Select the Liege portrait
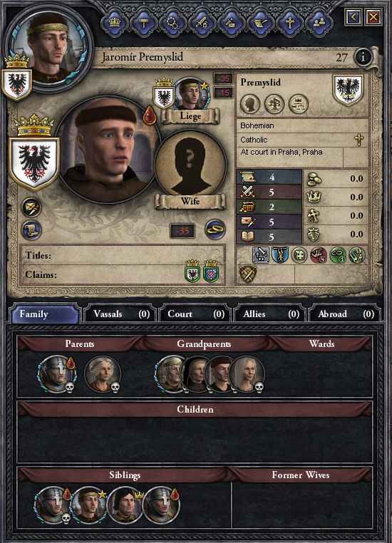This screenshot has width=392, height=543. click(192, 94)
